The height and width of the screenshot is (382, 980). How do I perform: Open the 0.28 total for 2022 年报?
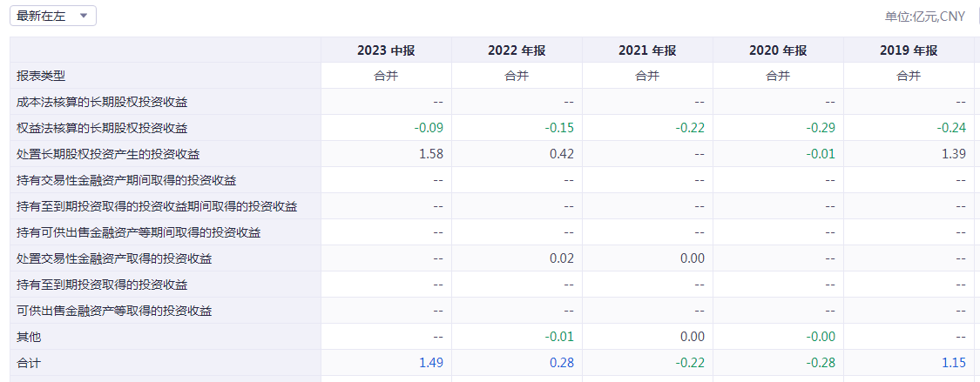pos(562,363)
